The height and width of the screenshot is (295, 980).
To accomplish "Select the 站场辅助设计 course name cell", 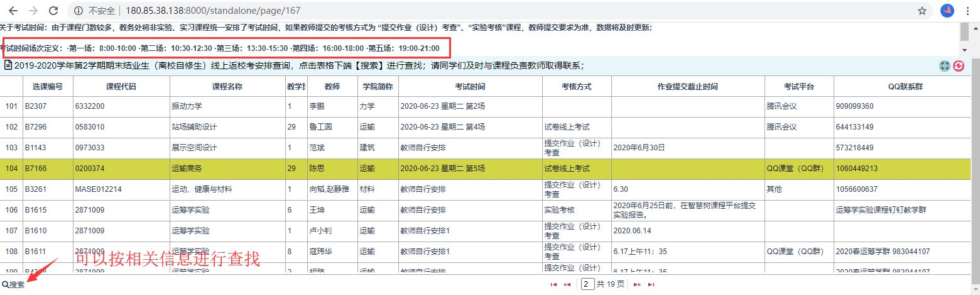I will (x=227, y=127).
